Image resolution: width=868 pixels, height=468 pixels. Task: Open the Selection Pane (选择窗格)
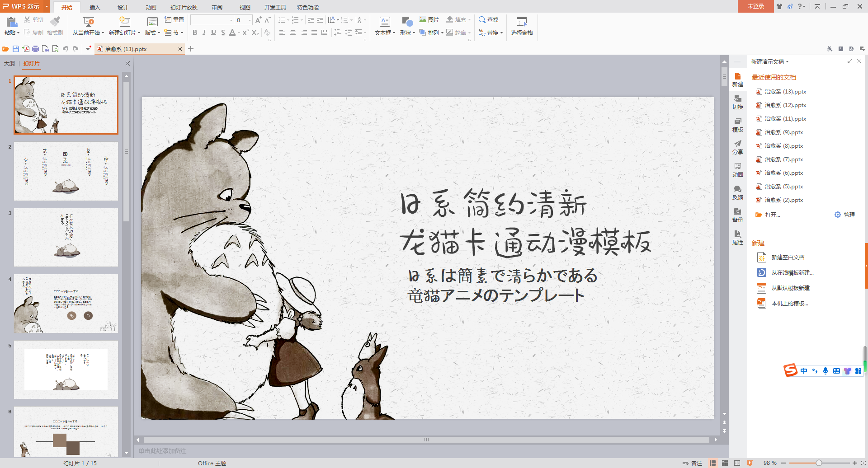tap(522, 25)
